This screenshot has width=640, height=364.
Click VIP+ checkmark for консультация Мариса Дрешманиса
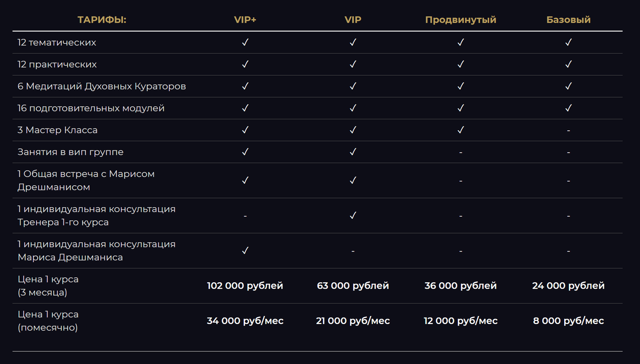245,250
